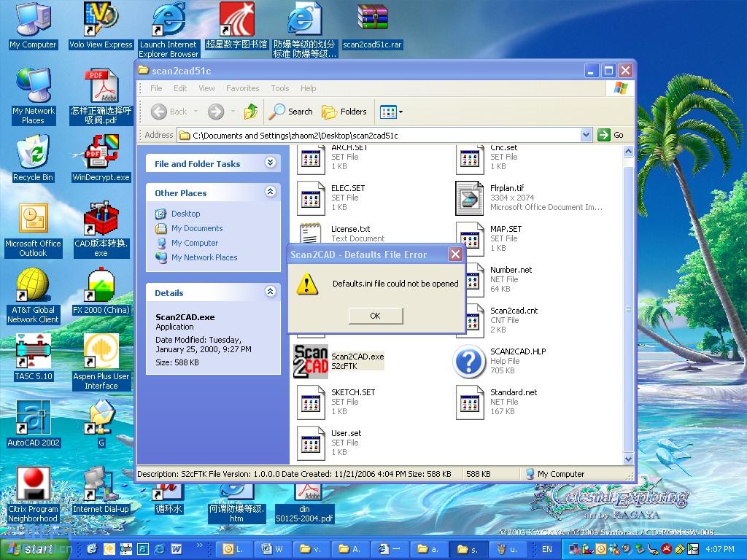Select the ELEC.SET file icon

[311, 198]
